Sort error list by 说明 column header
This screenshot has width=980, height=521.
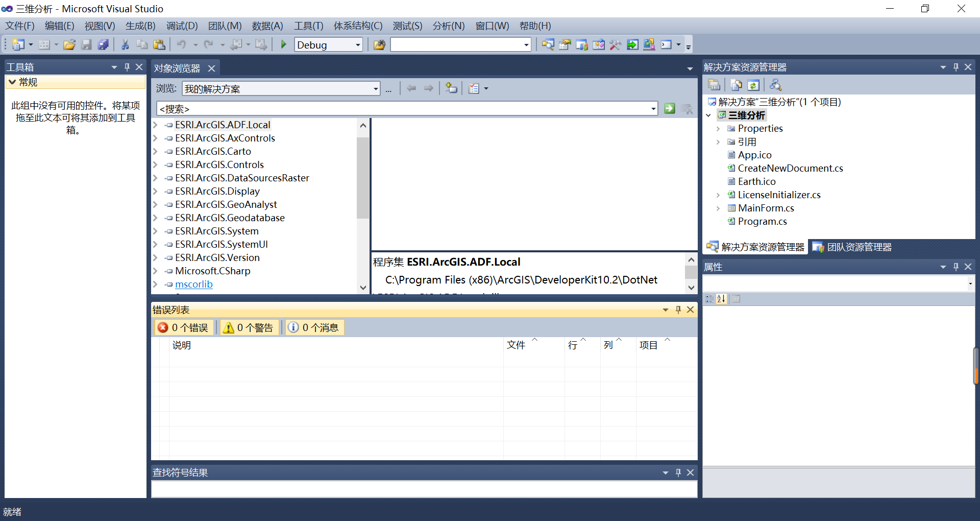click(x=336, y=345)
